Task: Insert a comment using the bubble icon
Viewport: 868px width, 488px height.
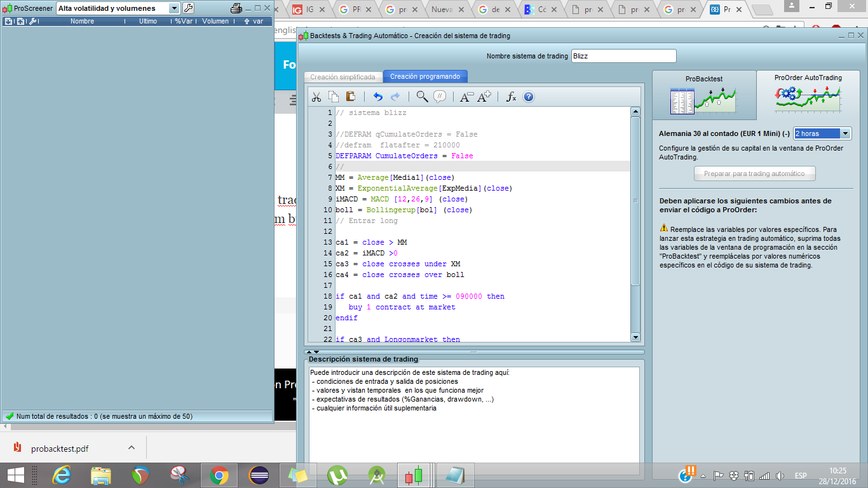Action: pyautogui.click(x=439, y=97)
